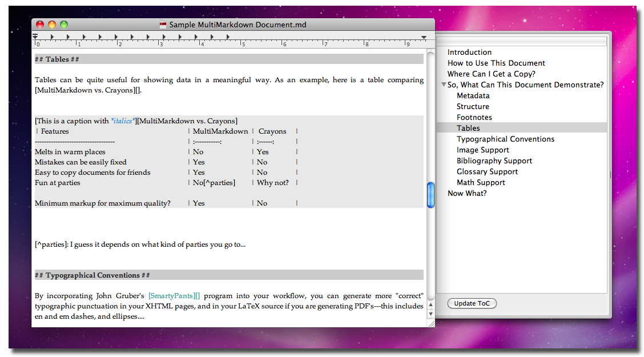Click the 'No[^parties]' table cell
The width and height of the screenshot is (644, 357).
pos(214,183)
